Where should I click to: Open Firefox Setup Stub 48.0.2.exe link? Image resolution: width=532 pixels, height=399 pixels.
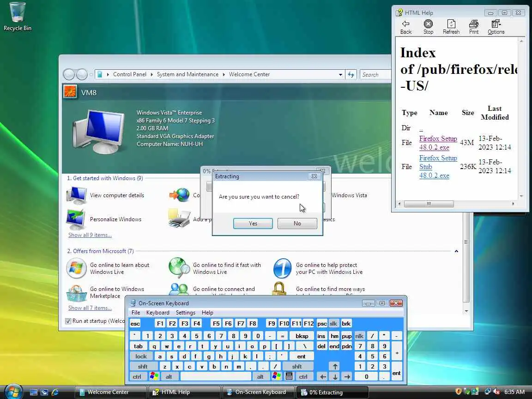click(x=438, y=167)
